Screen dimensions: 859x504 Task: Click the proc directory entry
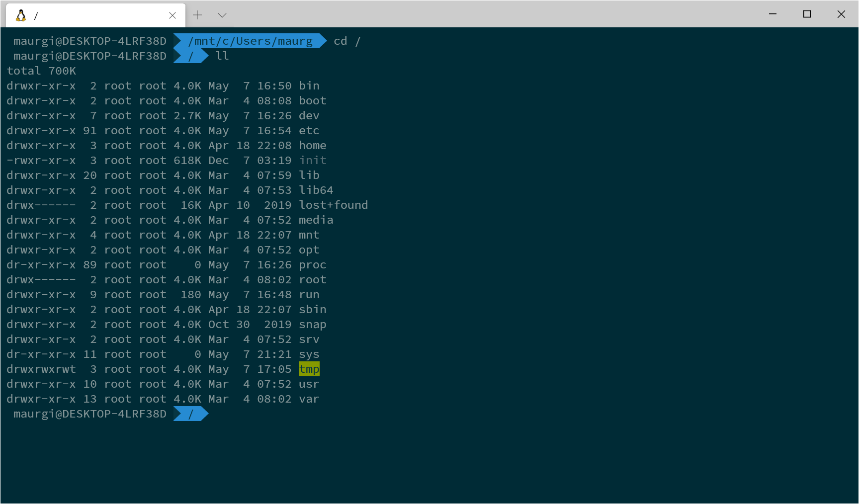pos(312,264)
